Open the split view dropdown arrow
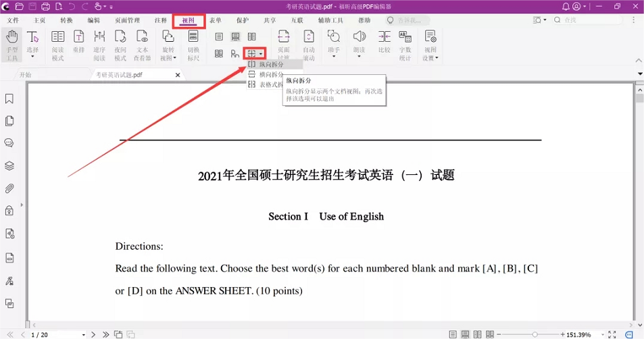The image size is (644, 339). [x=261, y=54]
